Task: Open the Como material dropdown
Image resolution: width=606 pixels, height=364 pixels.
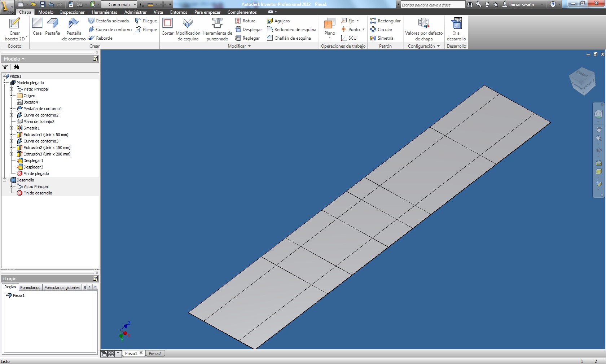Action: point(119,4)
